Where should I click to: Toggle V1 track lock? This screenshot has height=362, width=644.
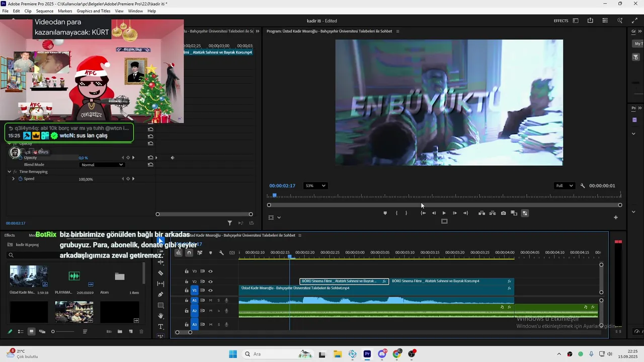pos(187,290)
